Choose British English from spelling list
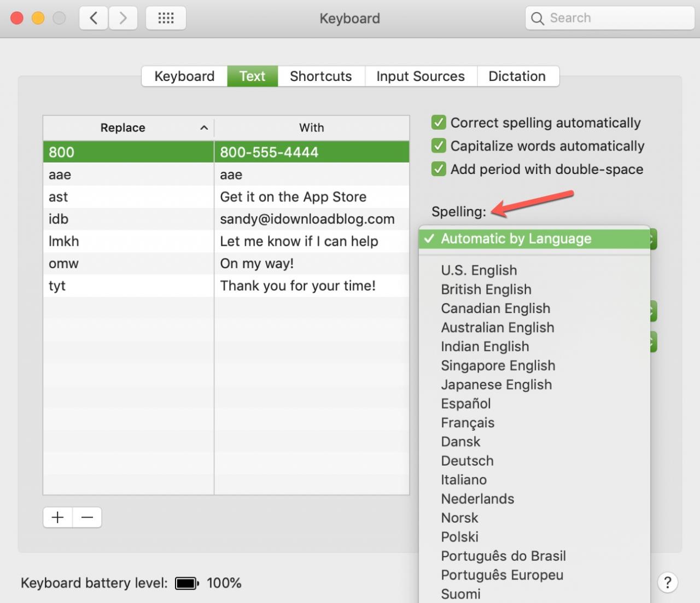Screen dimensions: 700x603 (486, 289)
